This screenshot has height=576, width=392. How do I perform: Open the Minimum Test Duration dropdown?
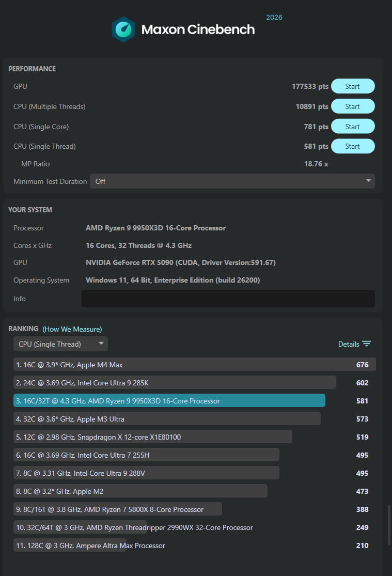tap(232, 181)
